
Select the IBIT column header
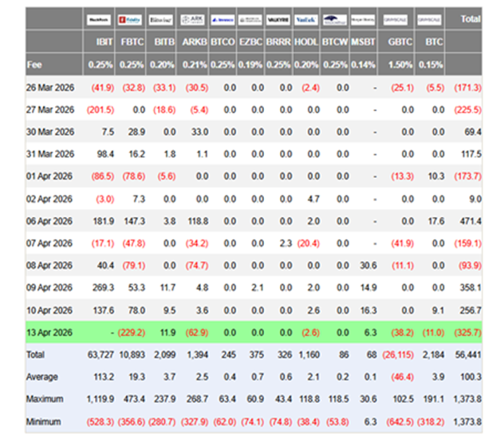(x=104, y=42)
